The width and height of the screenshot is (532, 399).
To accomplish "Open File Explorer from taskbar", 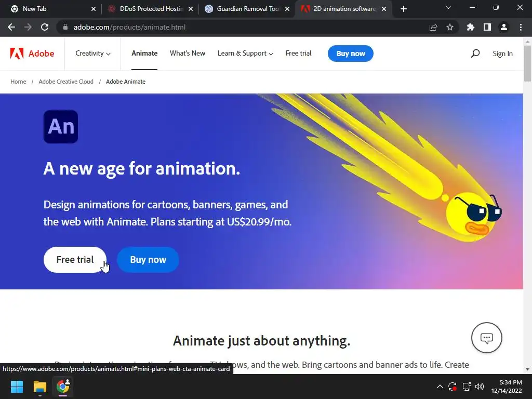I will coord(39,387).
